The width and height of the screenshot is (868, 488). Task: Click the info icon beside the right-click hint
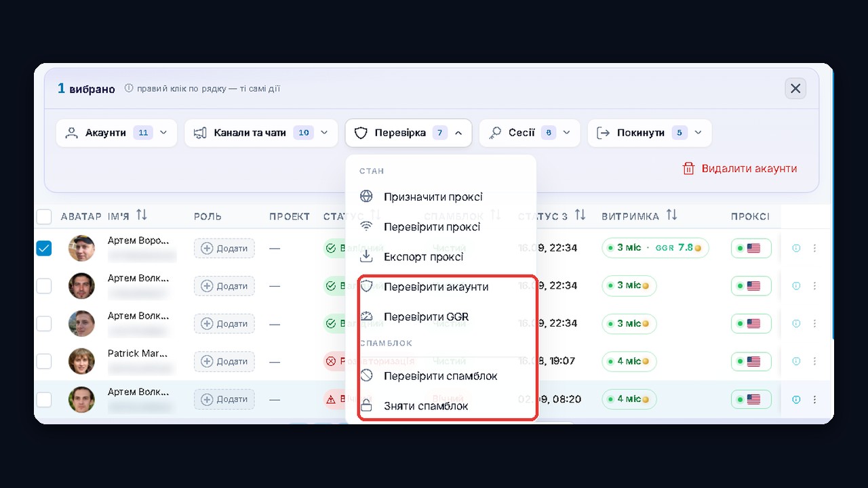click(x=129, y=89)
